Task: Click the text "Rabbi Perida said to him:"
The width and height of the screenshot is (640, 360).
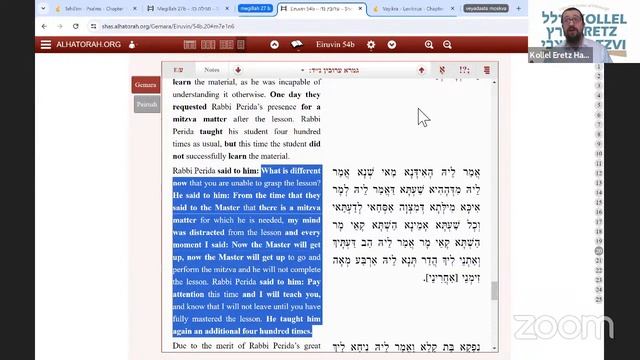Action: coord(216,171)
